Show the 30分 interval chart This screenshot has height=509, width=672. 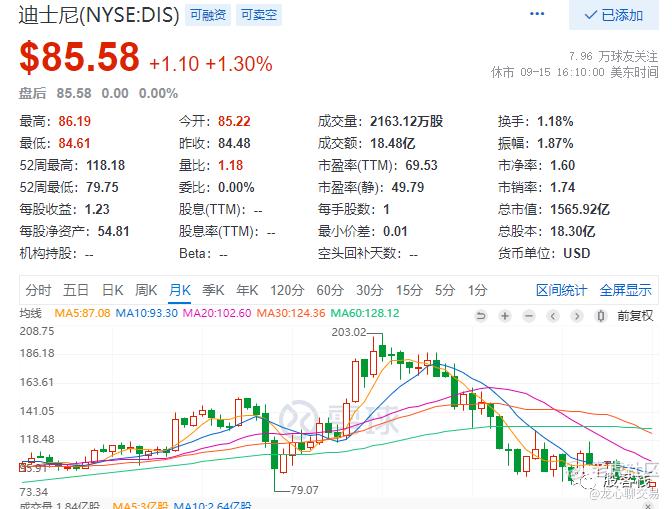pos(369,290)
